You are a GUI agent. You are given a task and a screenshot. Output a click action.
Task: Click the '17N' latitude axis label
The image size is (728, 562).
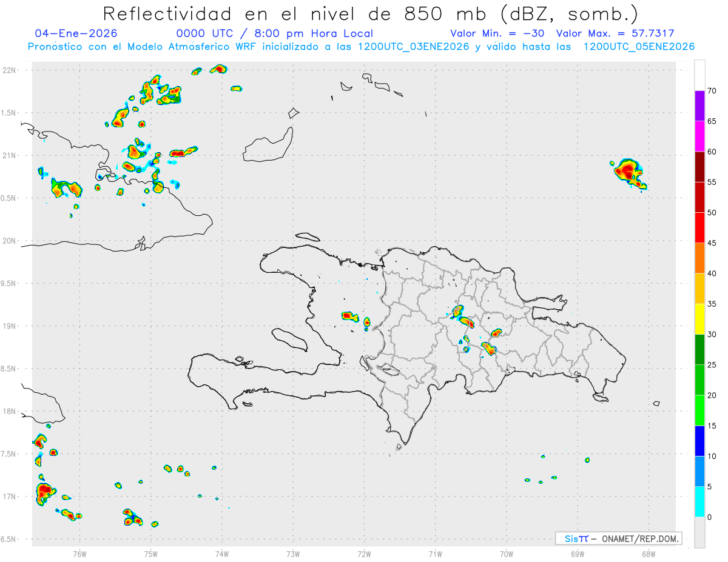10,497
